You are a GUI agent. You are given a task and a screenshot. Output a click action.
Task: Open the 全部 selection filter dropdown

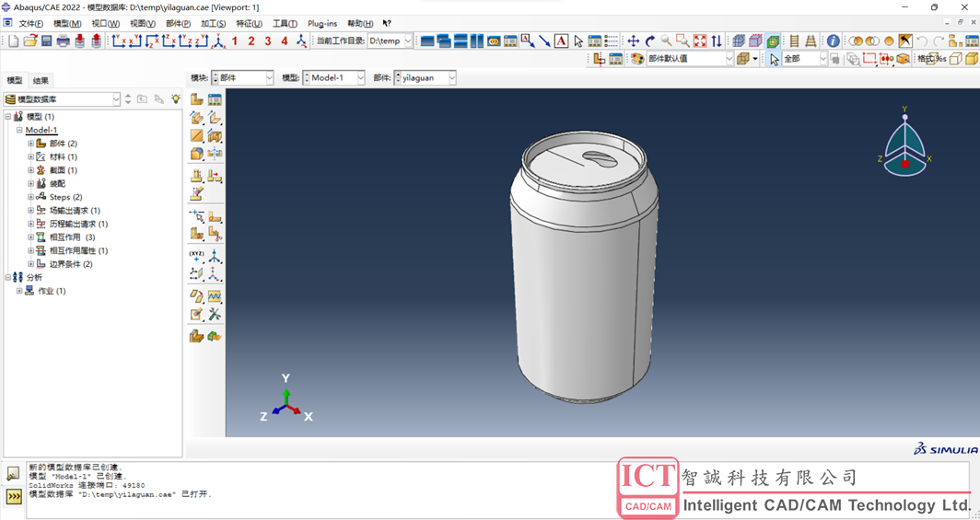pyautogui.click(x=822, y=59)
